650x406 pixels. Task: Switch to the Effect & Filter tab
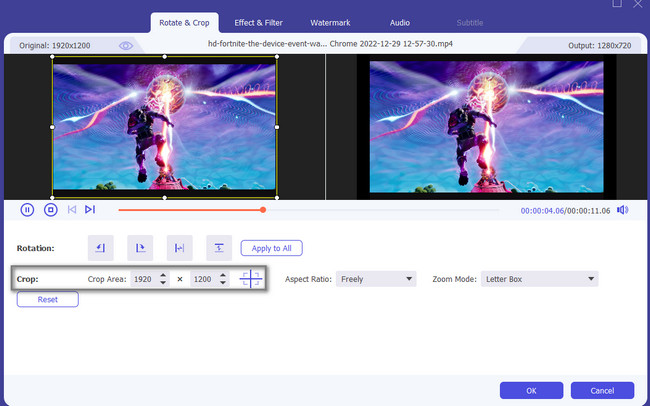[x=258, y=23]
